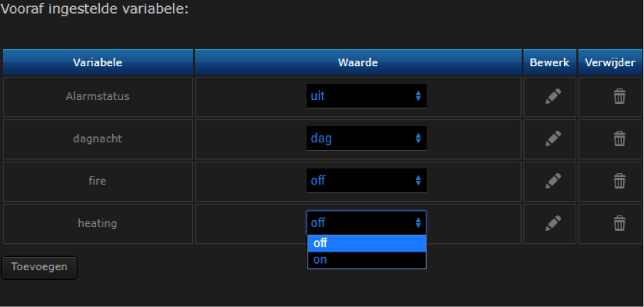
Task: Collapse the open heating value dropdown
Action: coord(367,223)
